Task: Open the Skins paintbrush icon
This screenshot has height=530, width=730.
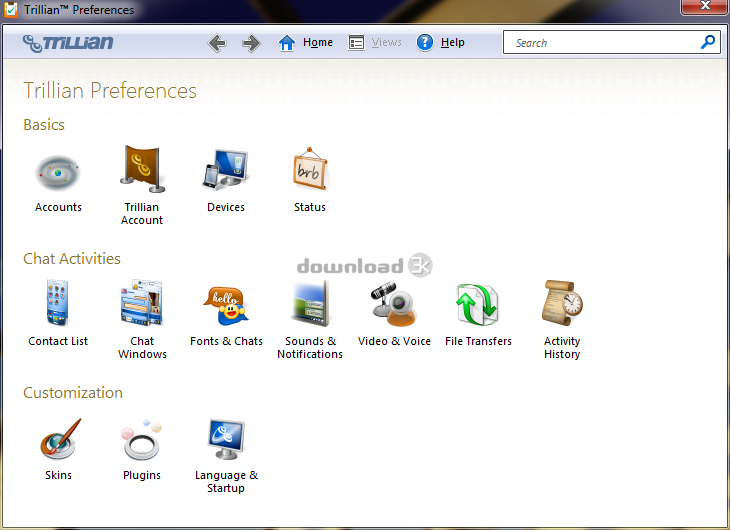Action: click(60, 439)
